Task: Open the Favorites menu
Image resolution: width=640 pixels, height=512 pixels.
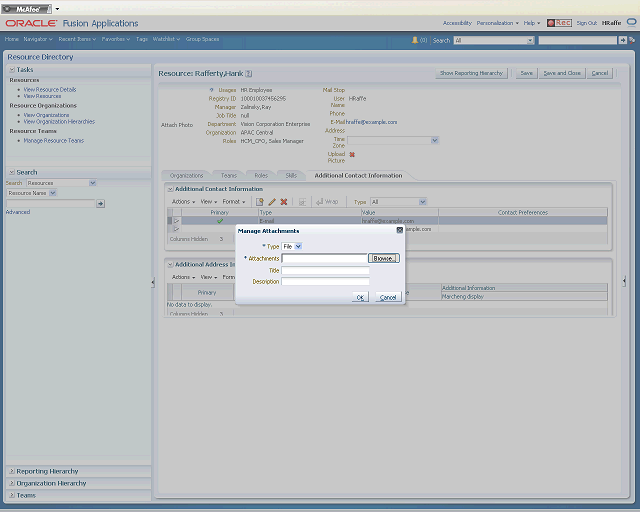Action: coord(116,39)
